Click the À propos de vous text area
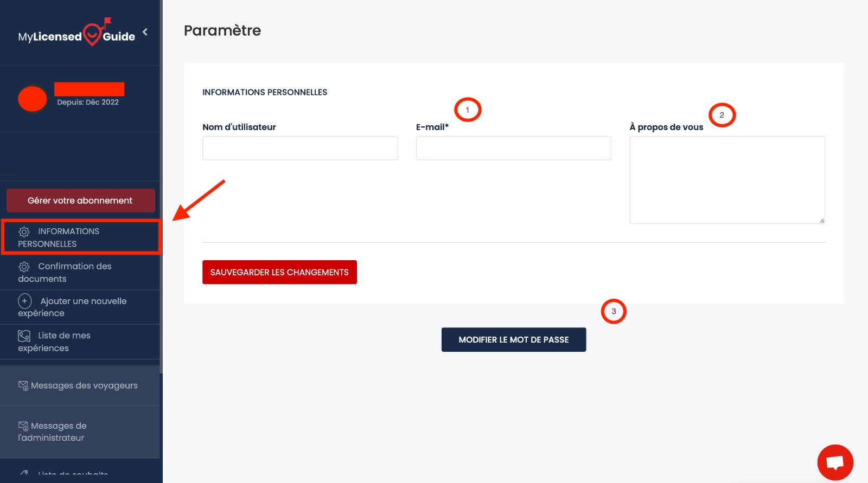This screenshot has width=868, height=483. (727, 180)
